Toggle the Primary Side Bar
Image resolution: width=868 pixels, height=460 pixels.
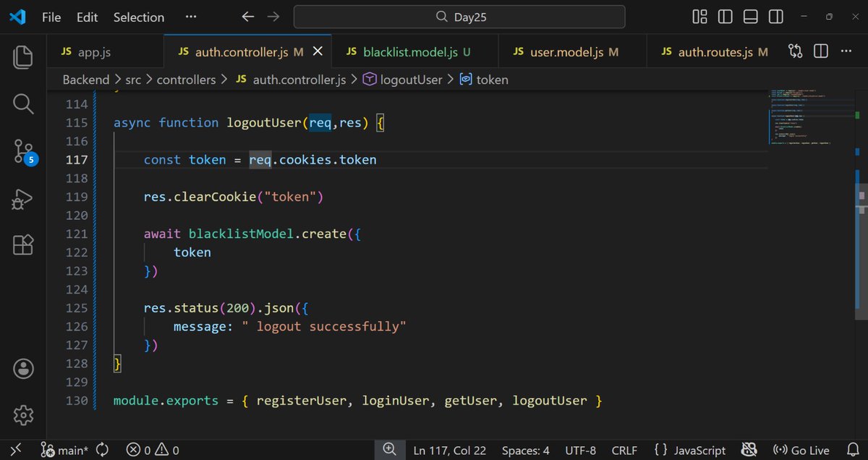coord(725,17)
